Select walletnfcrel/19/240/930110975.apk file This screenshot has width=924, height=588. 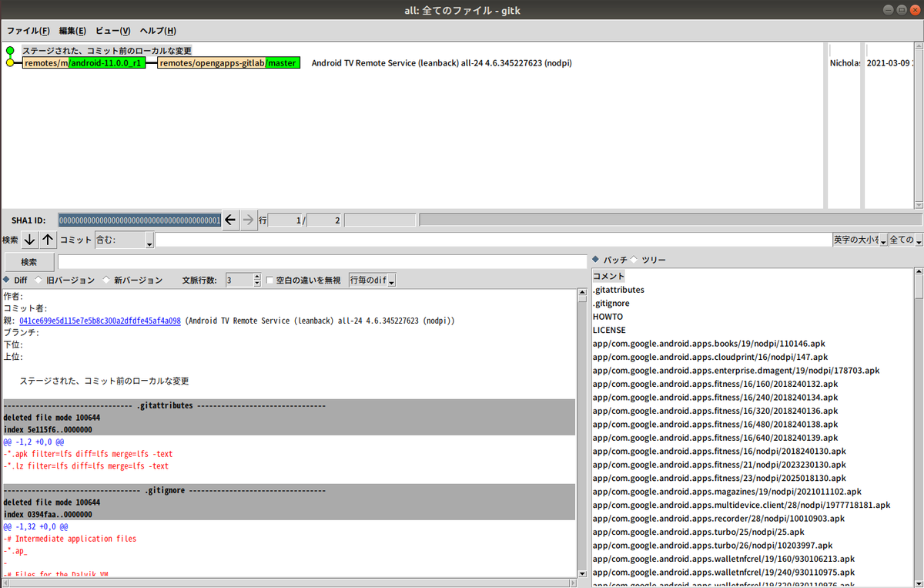[x=724, y=573]
